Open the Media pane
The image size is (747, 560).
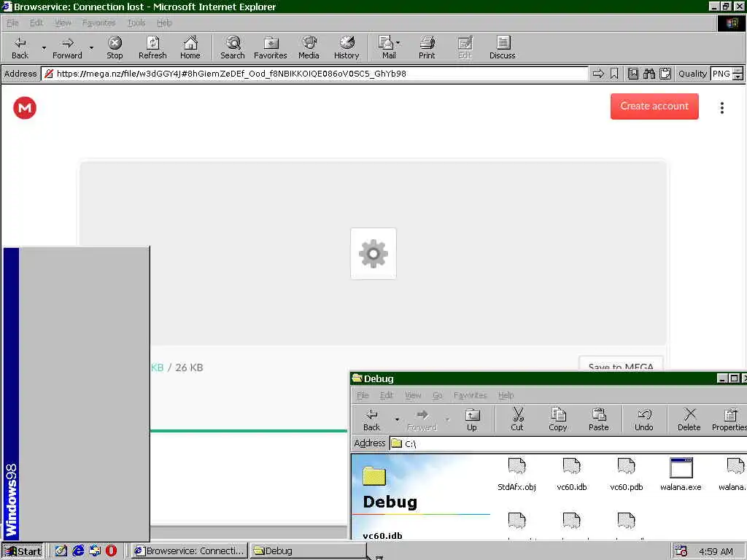click(x=309, y=47)
